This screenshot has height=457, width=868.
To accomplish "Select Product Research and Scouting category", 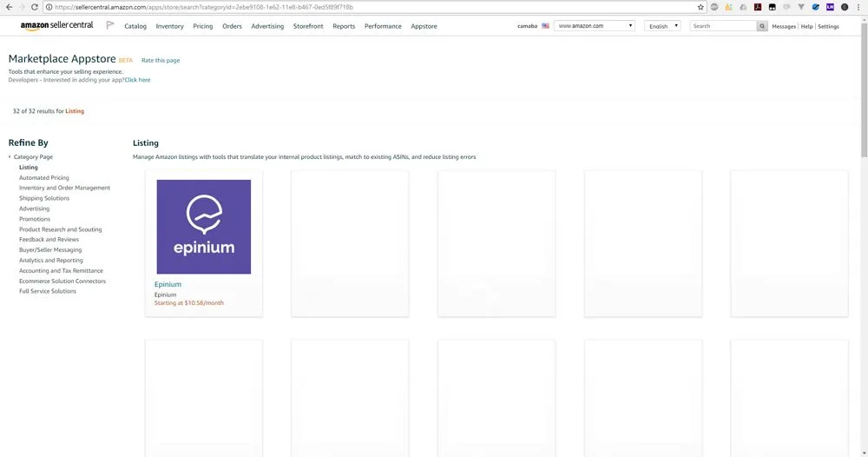I will [x=61, y=229].
